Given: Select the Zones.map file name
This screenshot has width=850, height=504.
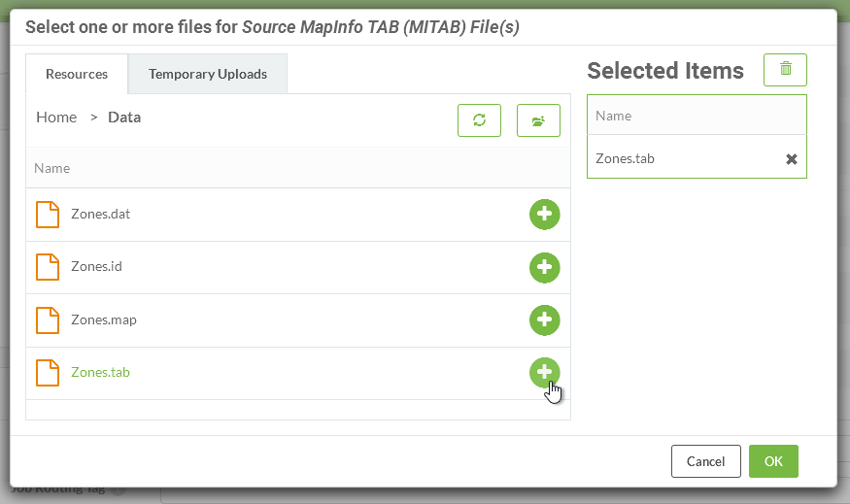Looking at the screenshot, I should coord(104,319).
